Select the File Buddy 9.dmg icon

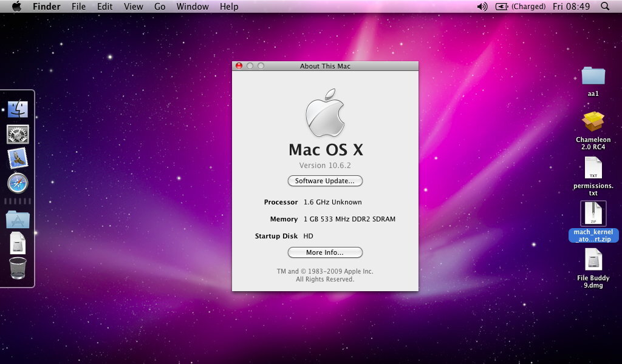click(593, 260)
